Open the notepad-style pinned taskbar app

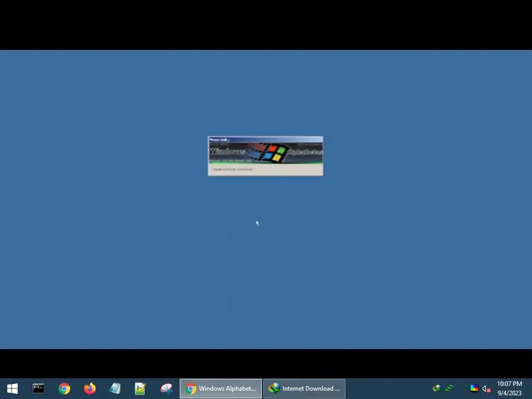point(115,389)
